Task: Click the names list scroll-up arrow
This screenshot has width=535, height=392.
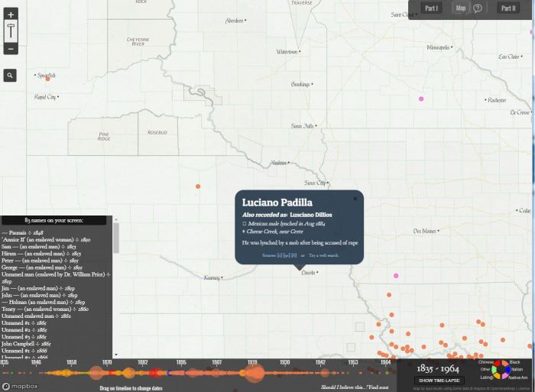Action: coord(116,220)
